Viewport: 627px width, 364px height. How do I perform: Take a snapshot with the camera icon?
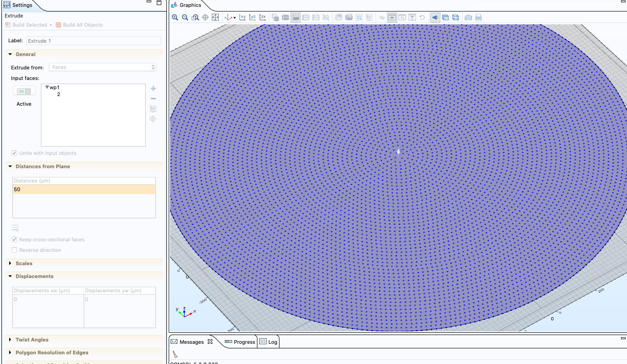468,17
